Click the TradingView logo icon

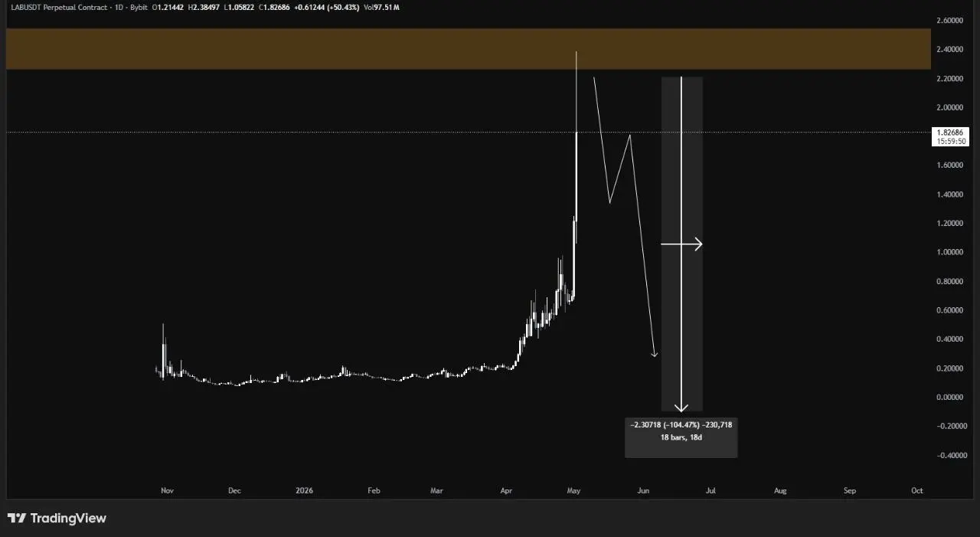pyautogui.click(x=17, y=519)
